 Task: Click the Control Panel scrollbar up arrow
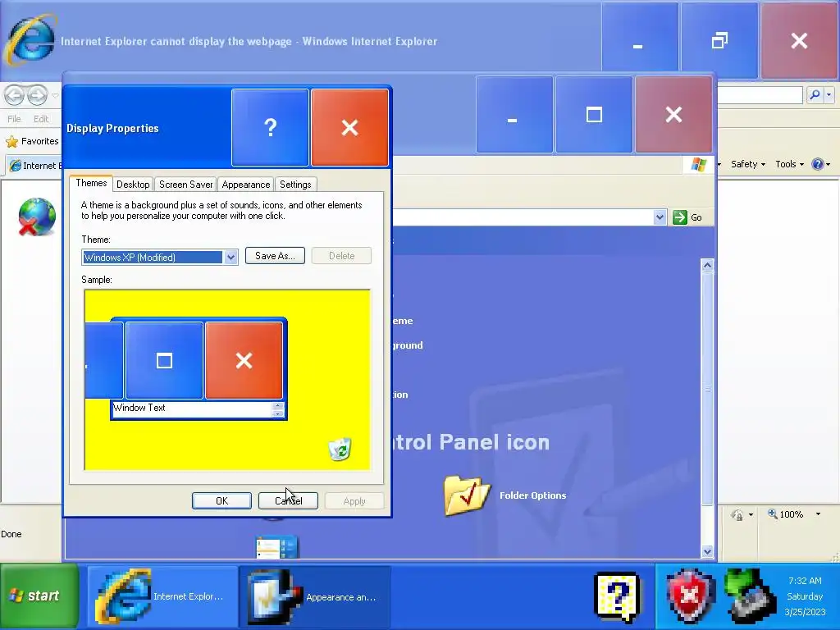point(707,265)
